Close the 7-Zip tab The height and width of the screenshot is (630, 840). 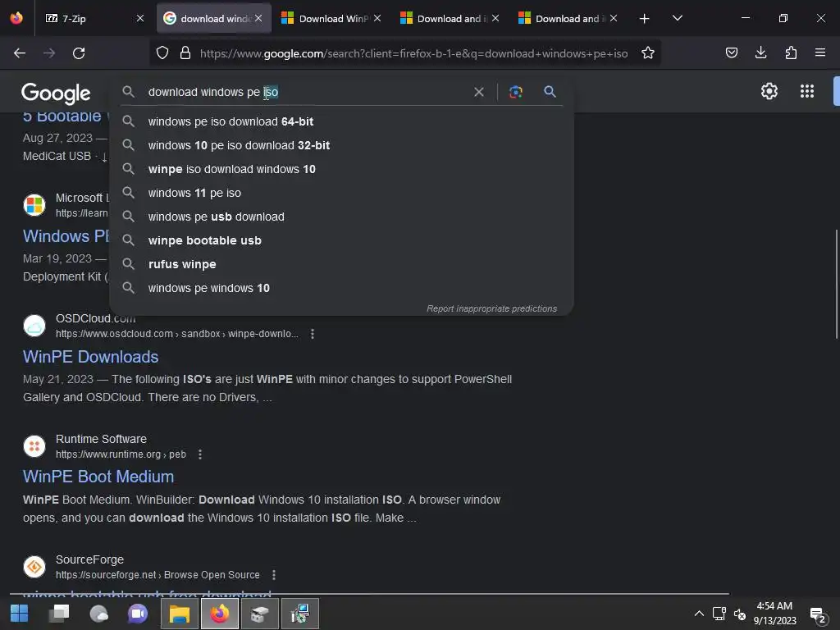pos(140,19)
